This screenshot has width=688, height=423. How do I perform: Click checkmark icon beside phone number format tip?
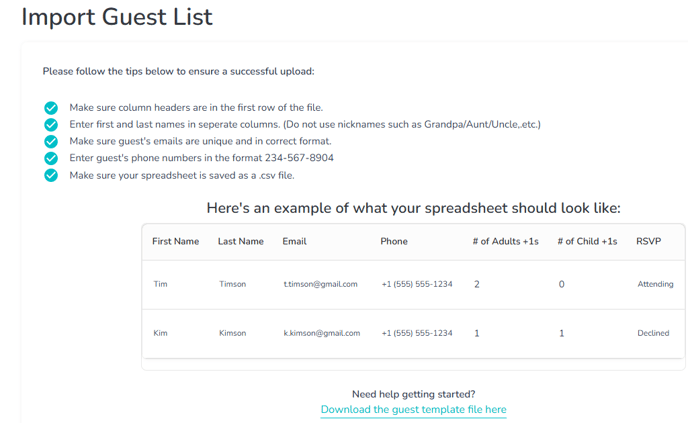(51, 158)
